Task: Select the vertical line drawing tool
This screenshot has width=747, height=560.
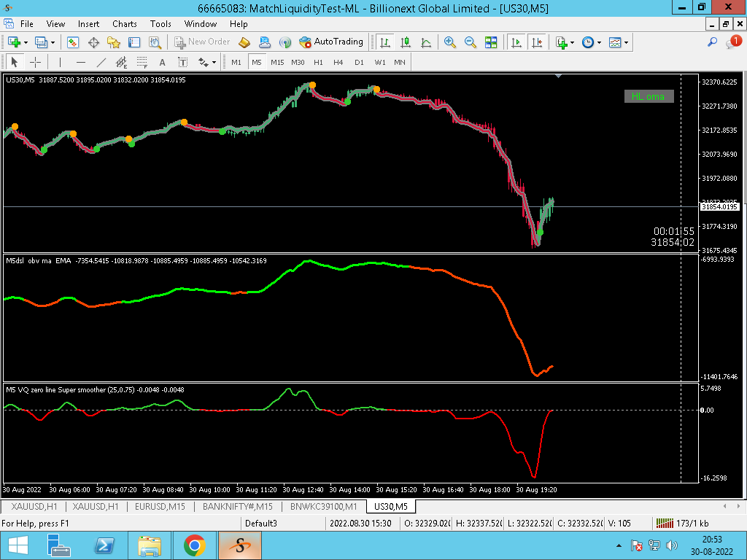Action: coord(60,63)
